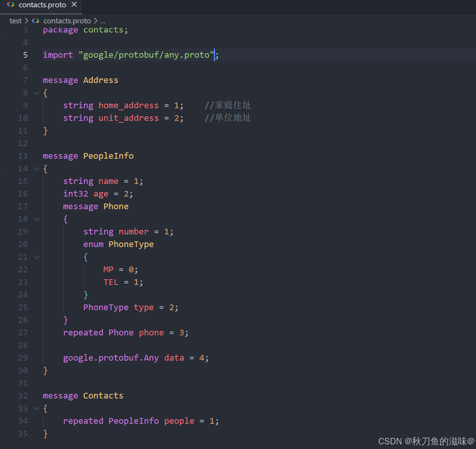The width and height of the screenshot is (476, 449).
Task: Click the 'repeated' keyword on line 27
Action: [x=83, y=333]
